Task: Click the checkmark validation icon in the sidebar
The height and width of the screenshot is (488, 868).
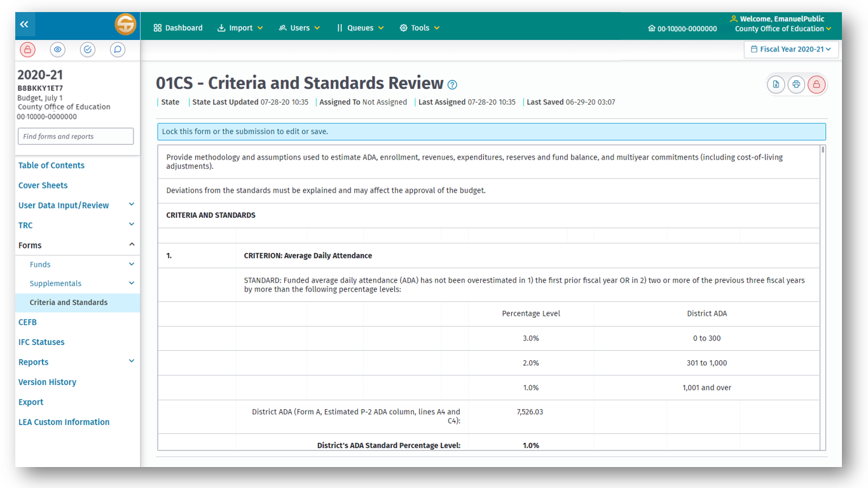Action: pyautogui.click(x=87, y=49)
